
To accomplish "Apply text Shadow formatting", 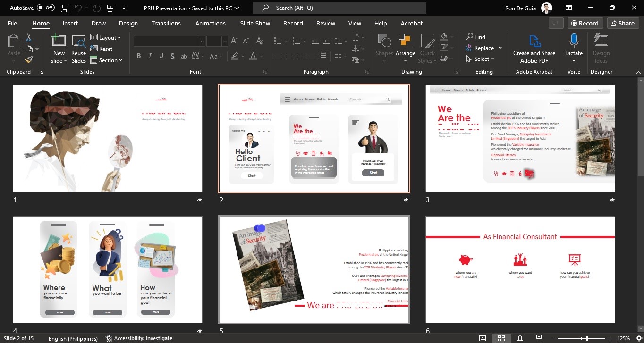I will click(x=172, y=56).
